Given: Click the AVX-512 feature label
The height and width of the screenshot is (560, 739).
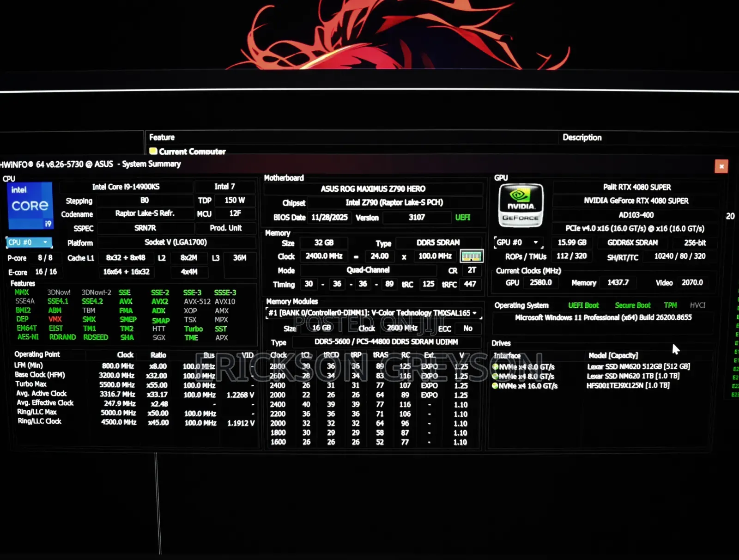Looking at the screenshot, I should (x=197, y=301).
